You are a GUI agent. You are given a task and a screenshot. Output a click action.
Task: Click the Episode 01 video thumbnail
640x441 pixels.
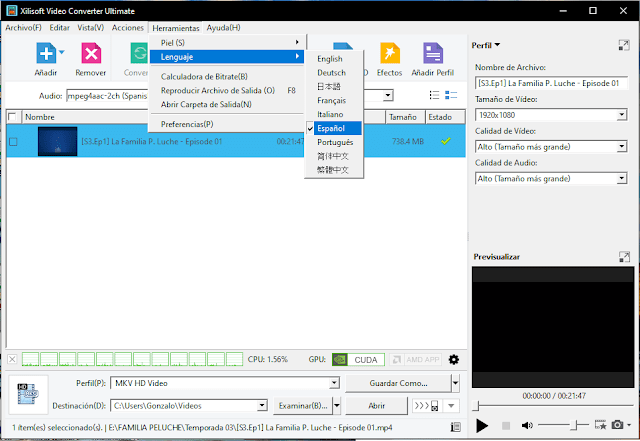[x=58, y=141]
